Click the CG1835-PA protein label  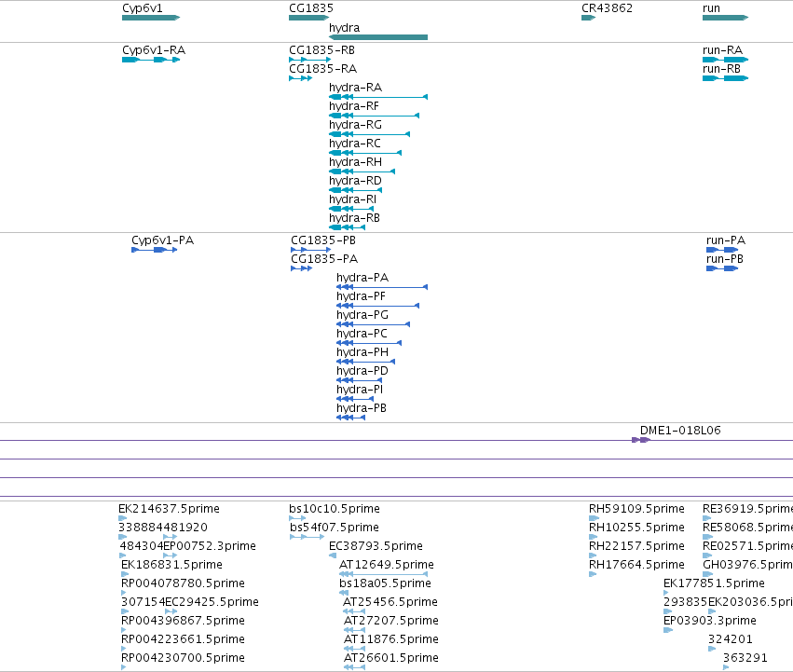pyautogui.click(x=324, y=259)
